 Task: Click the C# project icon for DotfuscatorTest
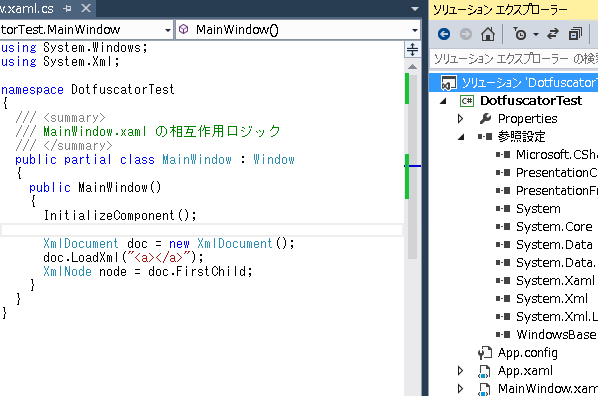pyautogui.click(x=467, y=101)
